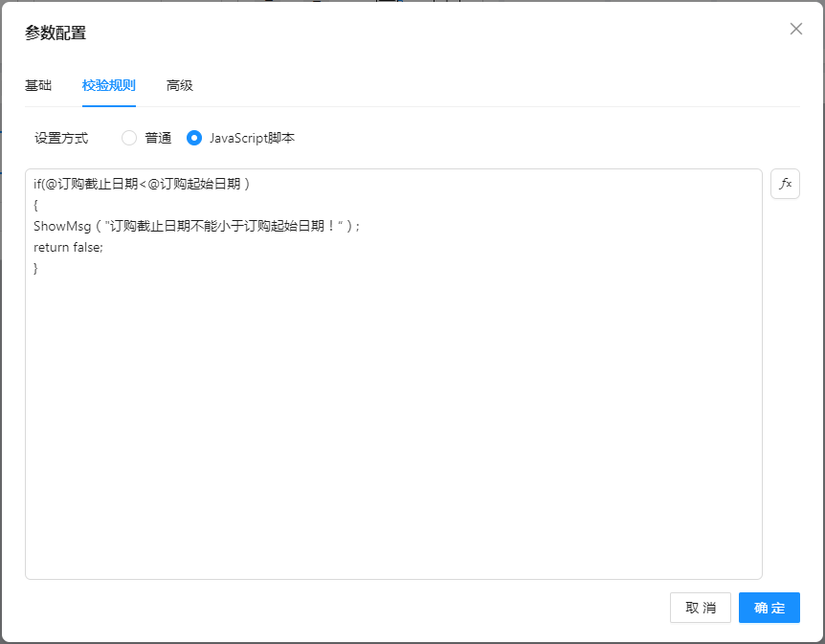Click the 设置方式 field label
Screen dimensions: 825x644
point(61,138)
